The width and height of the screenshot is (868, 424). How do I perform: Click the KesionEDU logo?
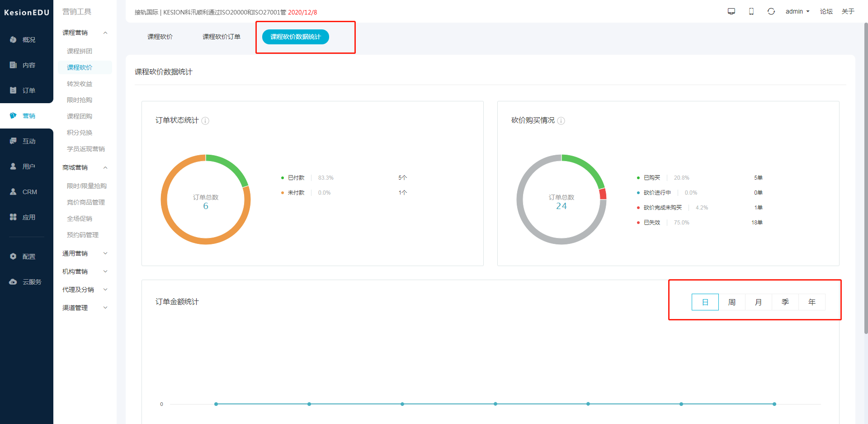point(27,13)
